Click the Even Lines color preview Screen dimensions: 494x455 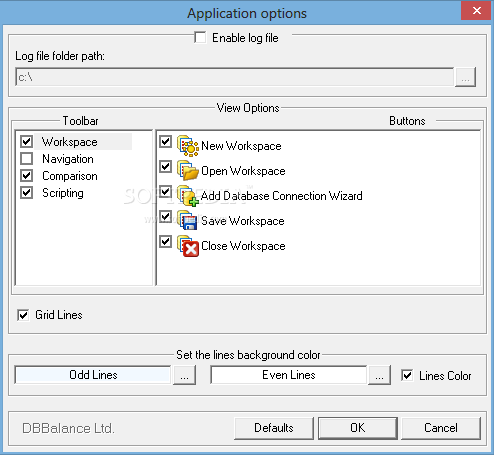(288, 375)
